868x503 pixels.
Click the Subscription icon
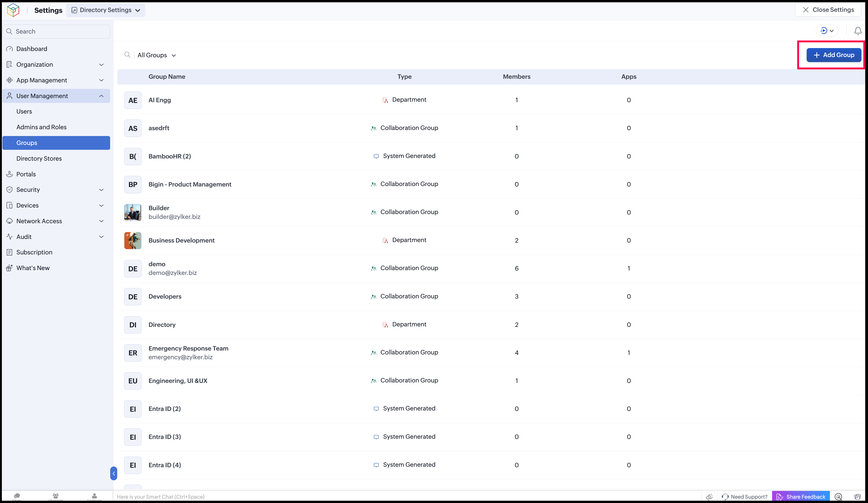coord(9,252)
